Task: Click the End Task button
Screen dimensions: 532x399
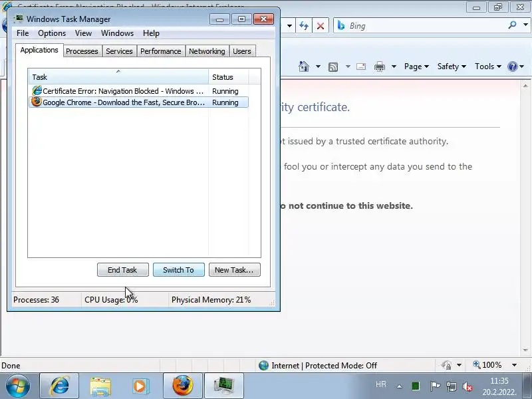Action: [x=122, y=270]
